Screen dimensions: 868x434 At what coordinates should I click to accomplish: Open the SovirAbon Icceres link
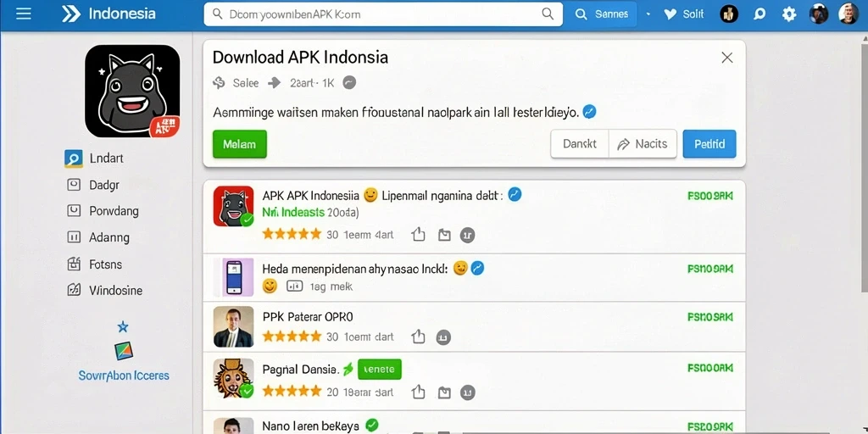point(124,376)
